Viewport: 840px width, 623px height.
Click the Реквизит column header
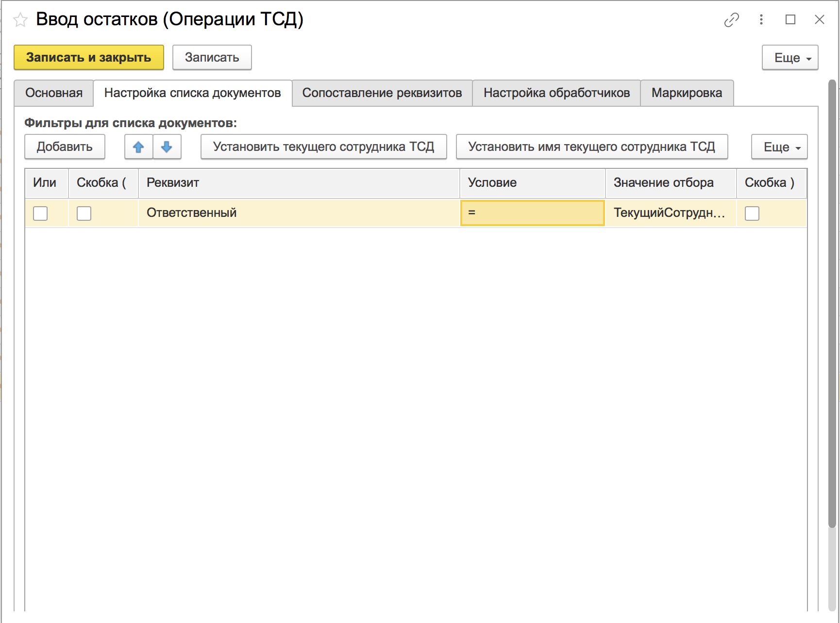pyautogui.click(x=299, y=183)
